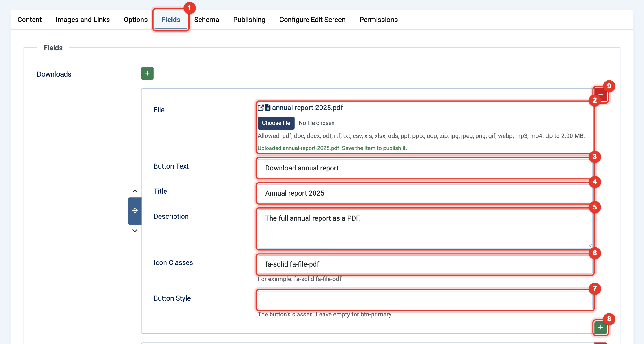Move row down with chevron arrow
Viewport: 644px width, 344px height.
tap(135, 231)
